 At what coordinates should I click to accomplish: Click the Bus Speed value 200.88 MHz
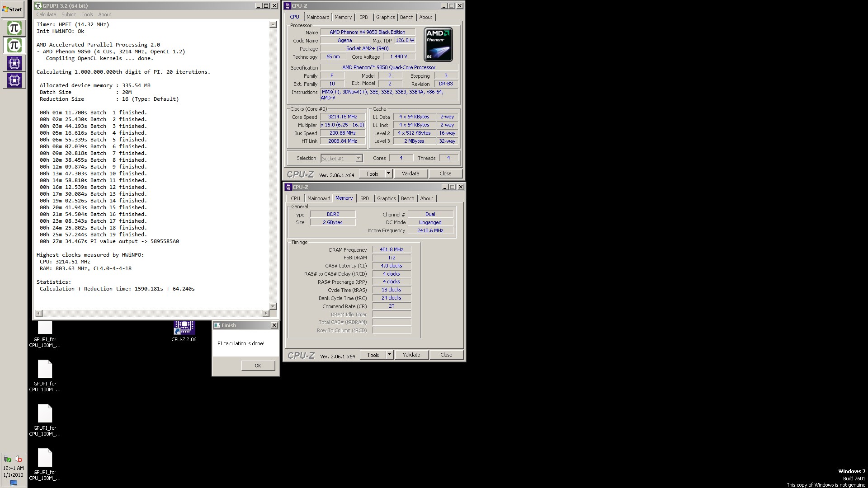point(343,133)
